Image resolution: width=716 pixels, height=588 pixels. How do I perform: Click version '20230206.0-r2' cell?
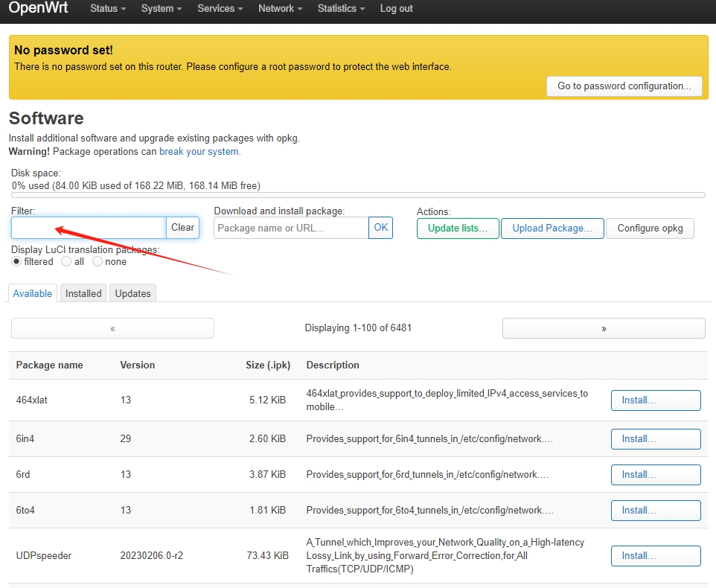(x=152, y=555)
